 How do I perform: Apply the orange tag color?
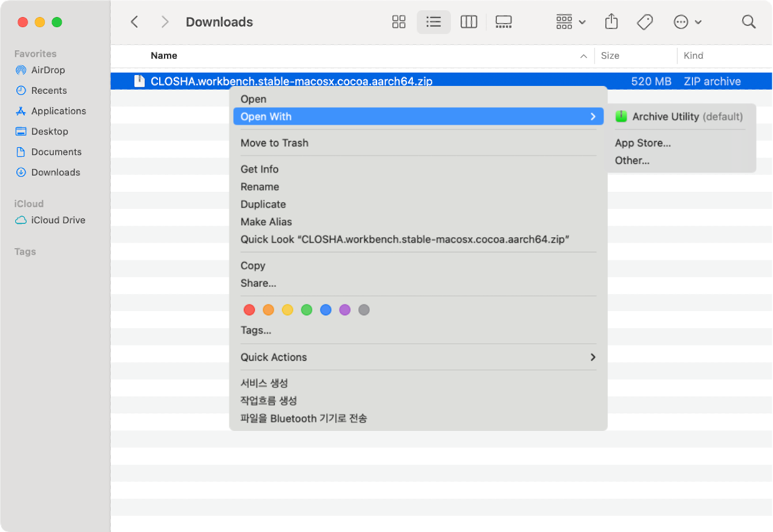tap(268, 310)
